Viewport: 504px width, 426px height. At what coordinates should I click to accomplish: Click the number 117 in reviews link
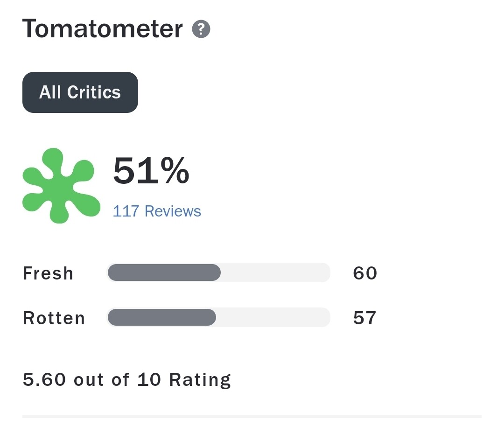coord(126,211)
